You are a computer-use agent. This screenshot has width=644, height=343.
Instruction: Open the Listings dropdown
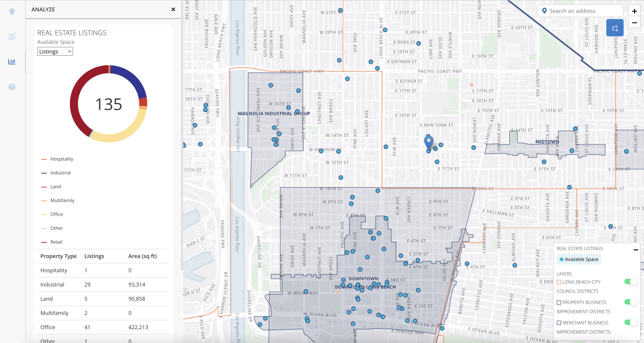point(55,52)
